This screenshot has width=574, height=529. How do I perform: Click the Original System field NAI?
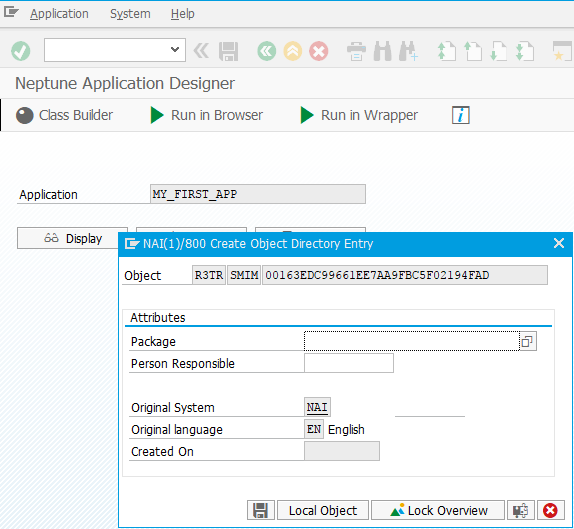point(317,407)
